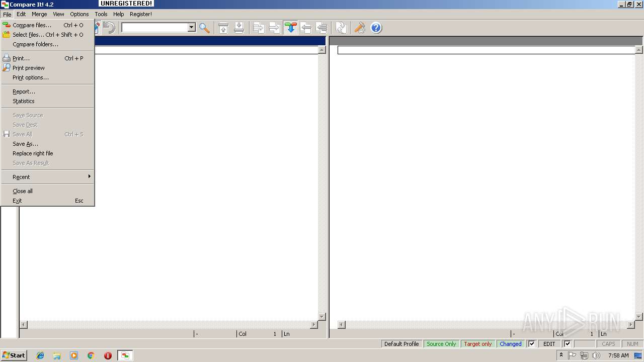Screen dimensions: 644x362
Task: Open Print options... menu entry
Action: tap(47, 77)
